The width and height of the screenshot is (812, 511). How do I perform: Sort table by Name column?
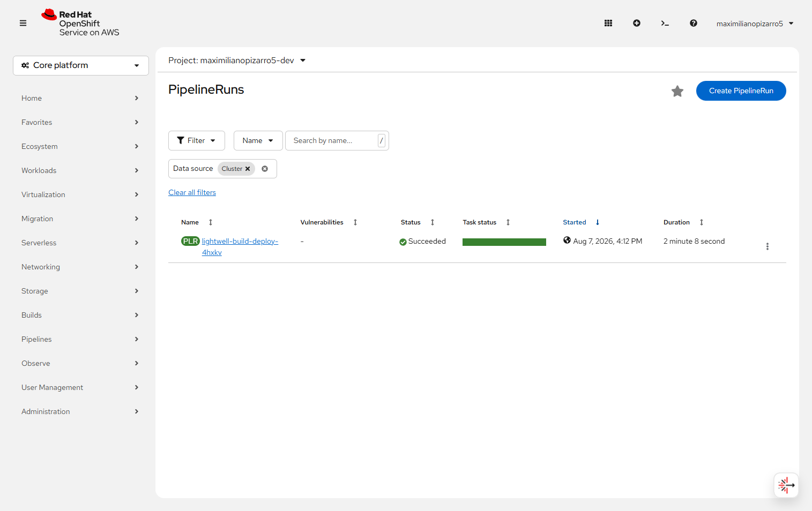click(x=197, y=222)
